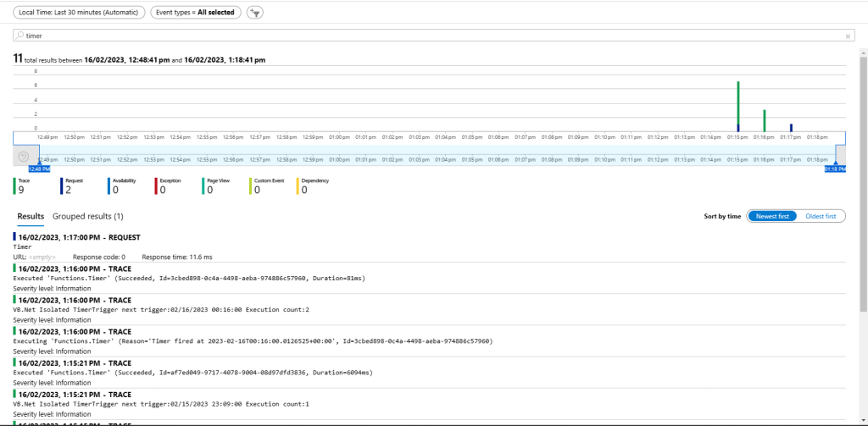Click the magnifier icon in the search box
Image resolution: width=868 pixels, height=426 pixels.
click(20, 36)
